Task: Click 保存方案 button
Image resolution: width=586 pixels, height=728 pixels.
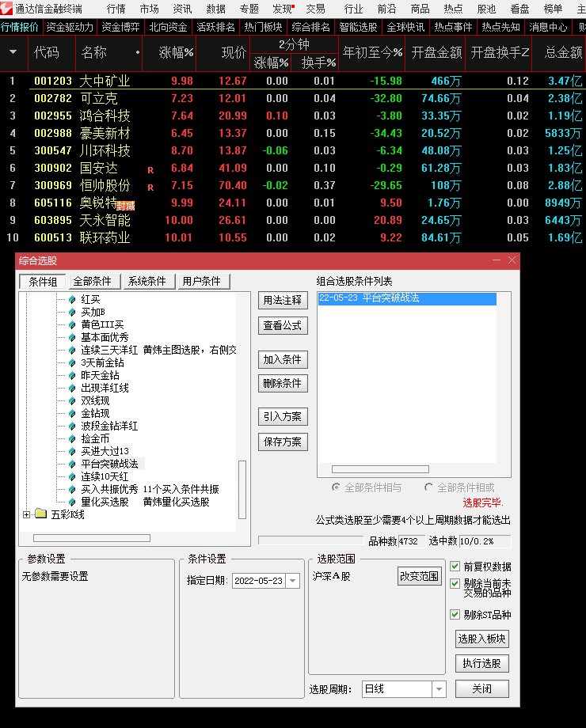Action: click(x=283, y=442)
